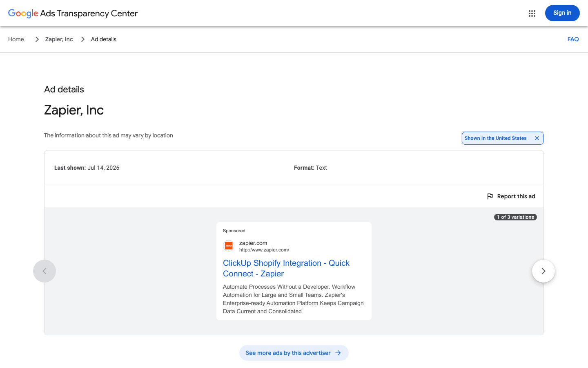588x368 pixels.
Task: Click the Ad details page heading
Action: click(64, 90)
